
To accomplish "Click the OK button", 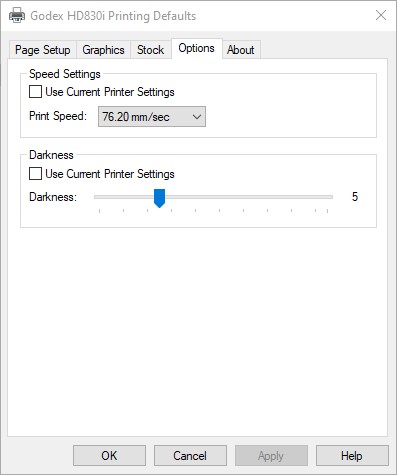I will click(109, 455).
